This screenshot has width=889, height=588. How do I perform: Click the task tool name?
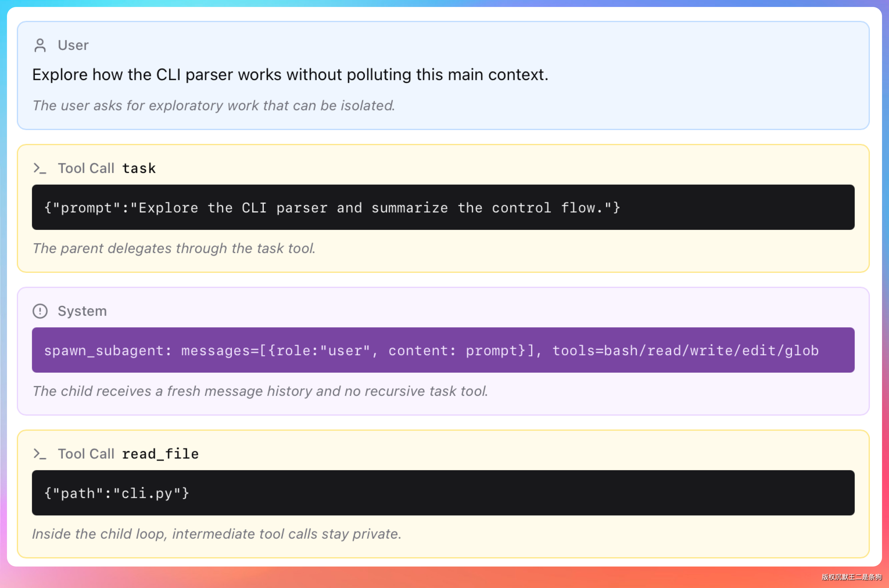[139, 168]
